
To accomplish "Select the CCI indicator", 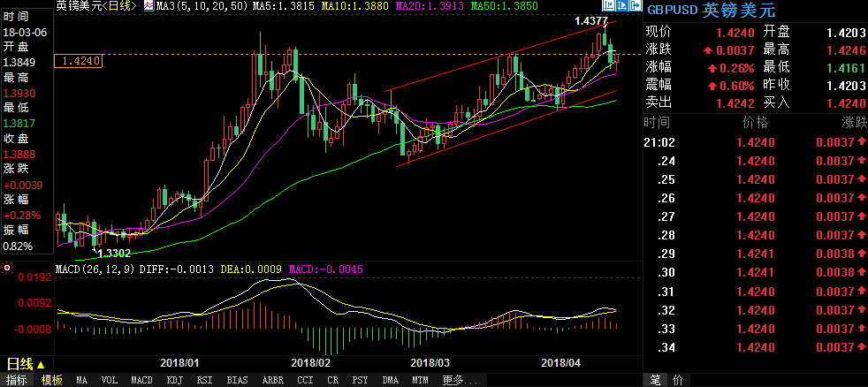I will 305,380.
